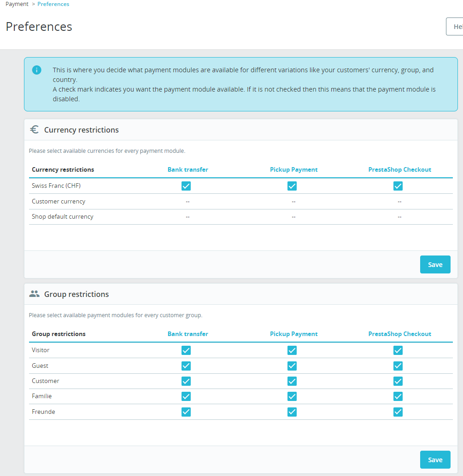Click the Bank transfer column header
The height and width of the screenshot is (476, 463).
click(x=188, y=169)
